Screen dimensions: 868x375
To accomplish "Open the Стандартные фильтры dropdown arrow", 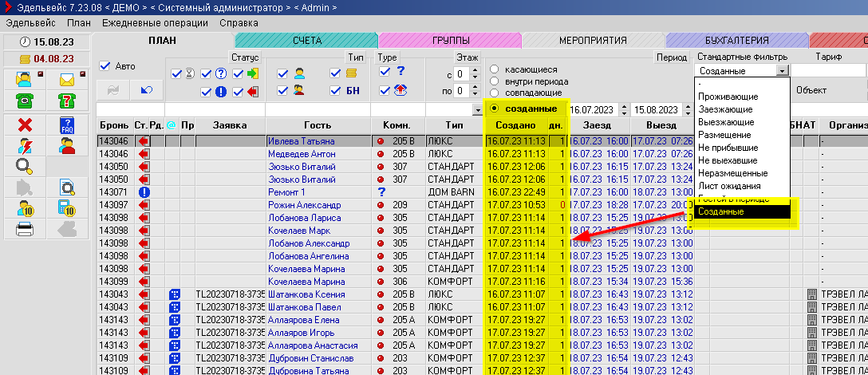I will [x=782, y=71].
